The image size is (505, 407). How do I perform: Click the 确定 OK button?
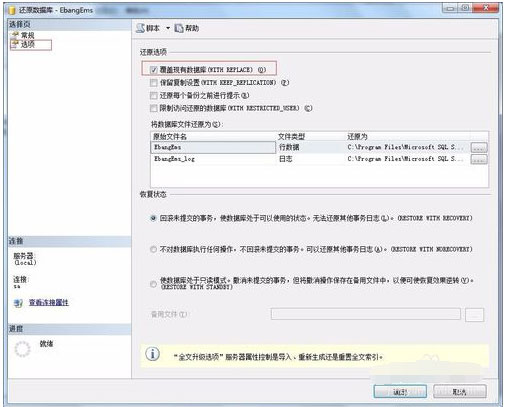coord(400,392)
